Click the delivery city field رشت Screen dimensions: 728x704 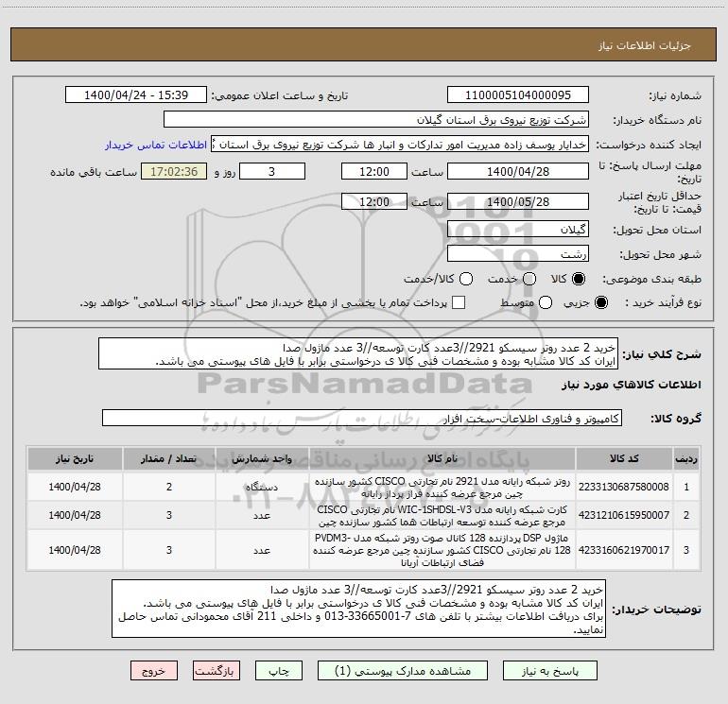[518, 254]
